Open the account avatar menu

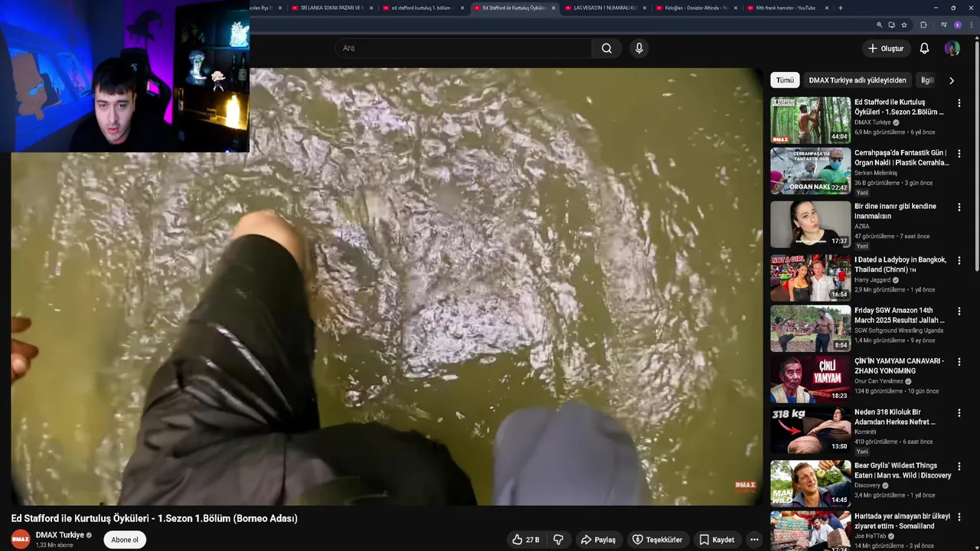click(x=952, y=48)
